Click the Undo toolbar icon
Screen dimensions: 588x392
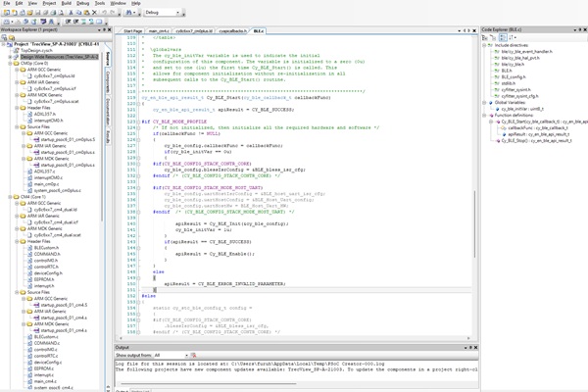[x=104, y=13]
